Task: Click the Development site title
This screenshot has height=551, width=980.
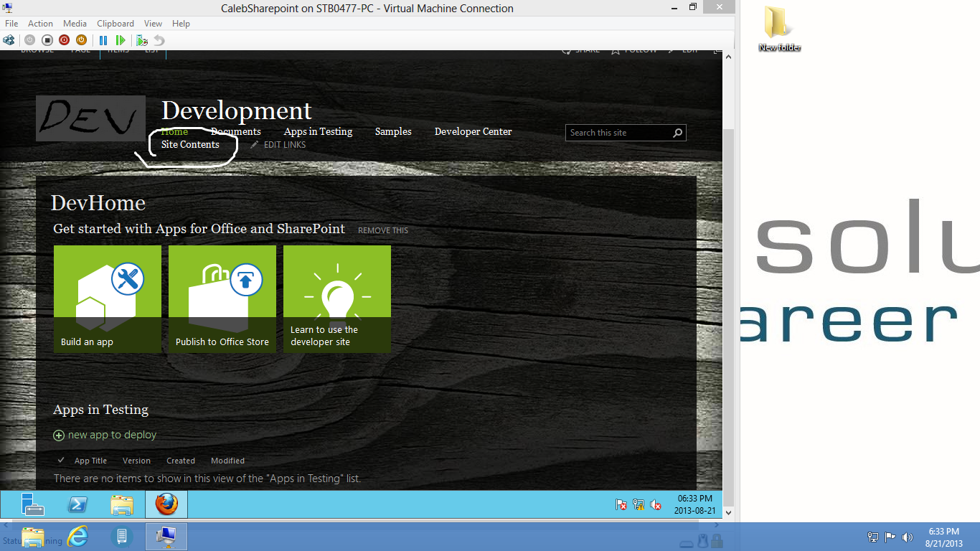Action: pyautogui.click(x=237, y=110)
